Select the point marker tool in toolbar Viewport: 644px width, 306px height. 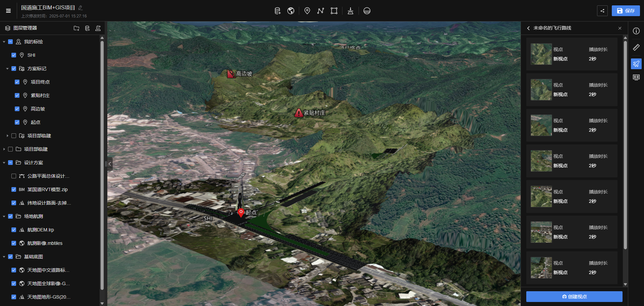pos(307,11)
